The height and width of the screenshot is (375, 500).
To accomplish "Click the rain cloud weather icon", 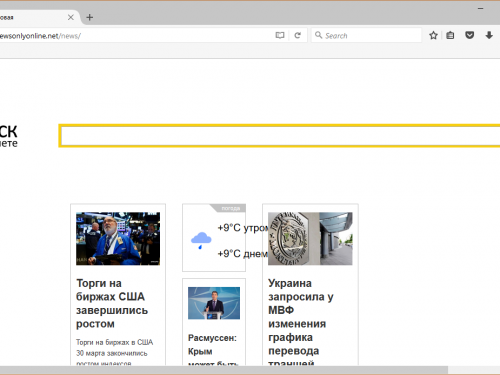I will click(x=201, y=240).
